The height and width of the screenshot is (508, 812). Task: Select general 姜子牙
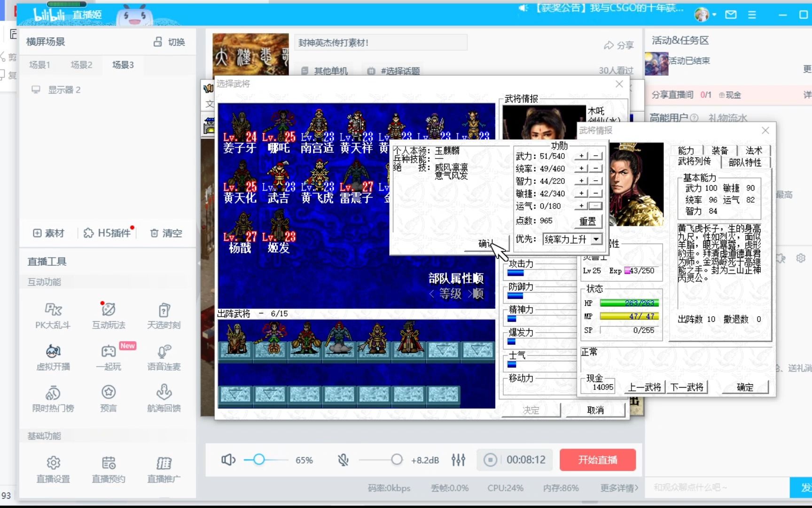coord(240,133)
